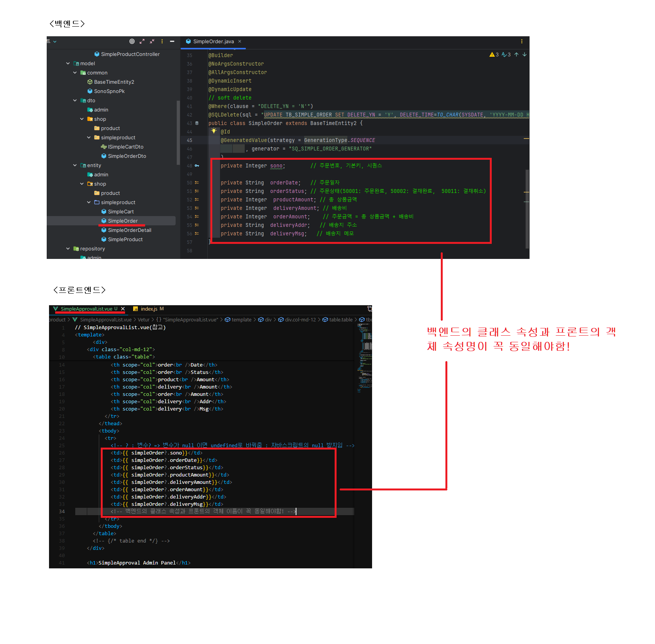
Task: Click the yellow lightbulb quick-fix icon
Action: click(214, 131)
